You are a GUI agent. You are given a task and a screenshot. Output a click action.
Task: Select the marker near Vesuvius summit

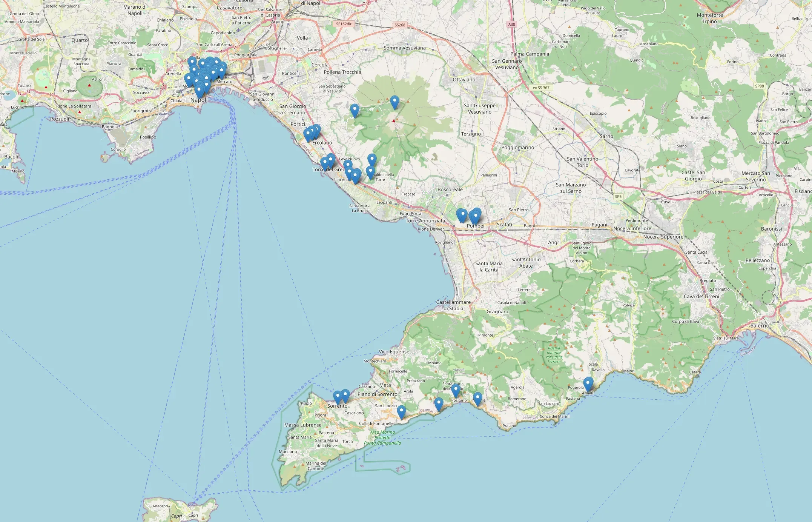pos(394,102)
